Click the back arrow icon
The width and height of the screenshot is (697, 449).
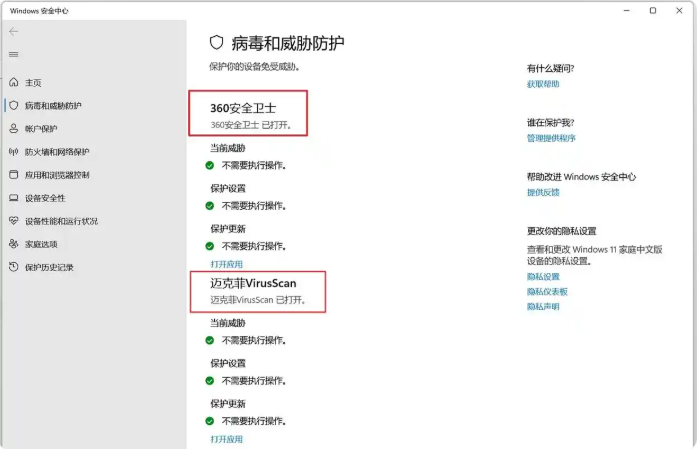14,31
